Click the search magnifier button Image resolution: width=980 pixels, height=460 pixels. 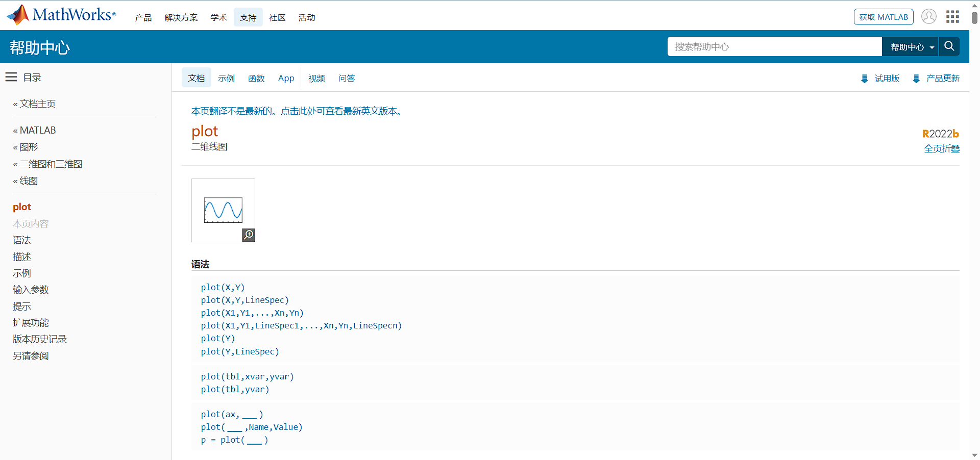(949, 46)
